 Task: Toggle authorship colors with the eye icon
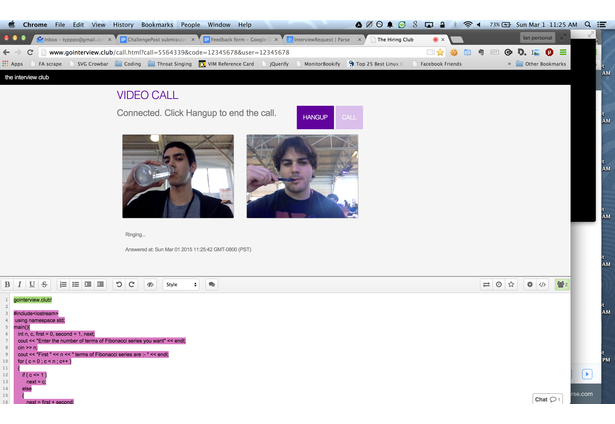point(150,284)
